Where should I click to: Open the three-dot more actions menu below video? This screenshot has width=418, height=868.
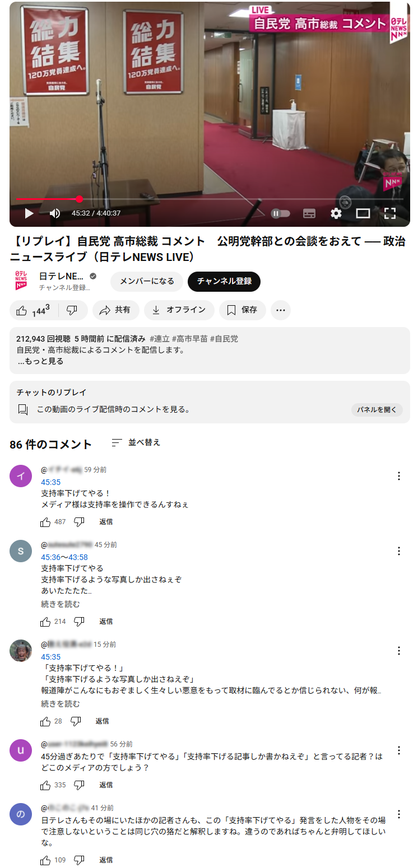[281, 310]
